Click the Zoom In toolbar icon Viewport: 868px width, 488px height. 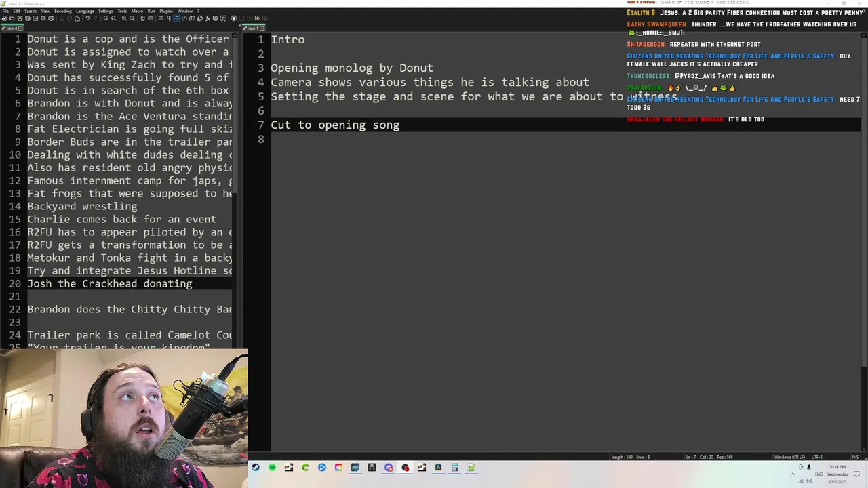pos(124,18)
